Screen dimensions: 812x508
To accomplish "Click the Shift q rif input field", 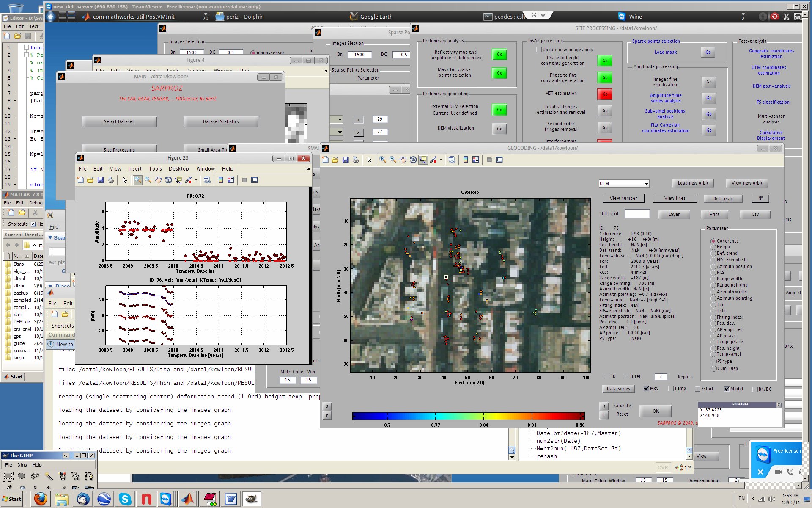I will [637, 214].
